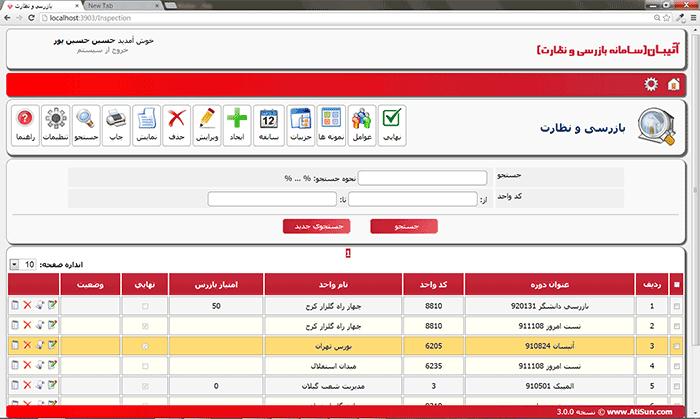This screenshot has width=700, height=419.
Task: Click عنوان دوره column header
Action: [x=550, y=285]
